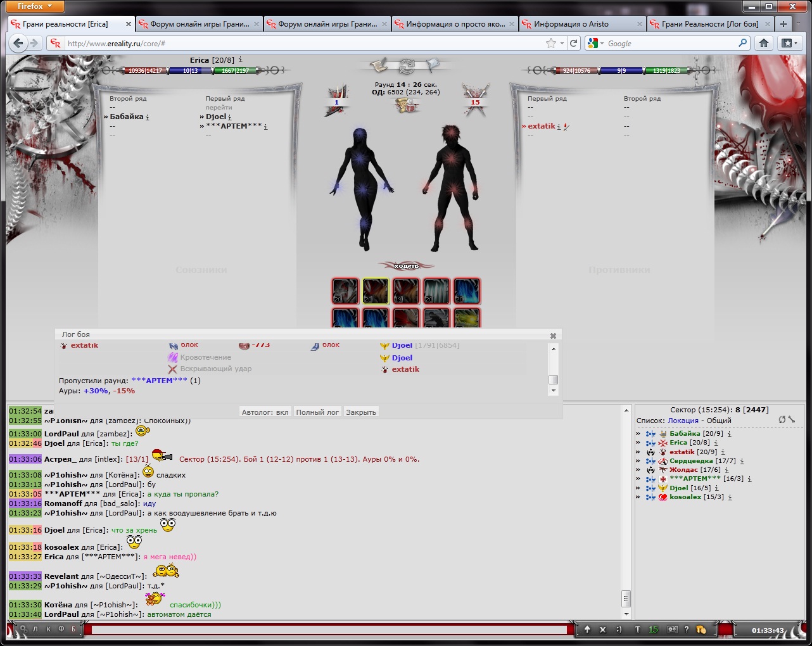Select the fifth blue skill icon top row
Image resolution: width=812 pixels, height=646 pixels.
(467, 291)
